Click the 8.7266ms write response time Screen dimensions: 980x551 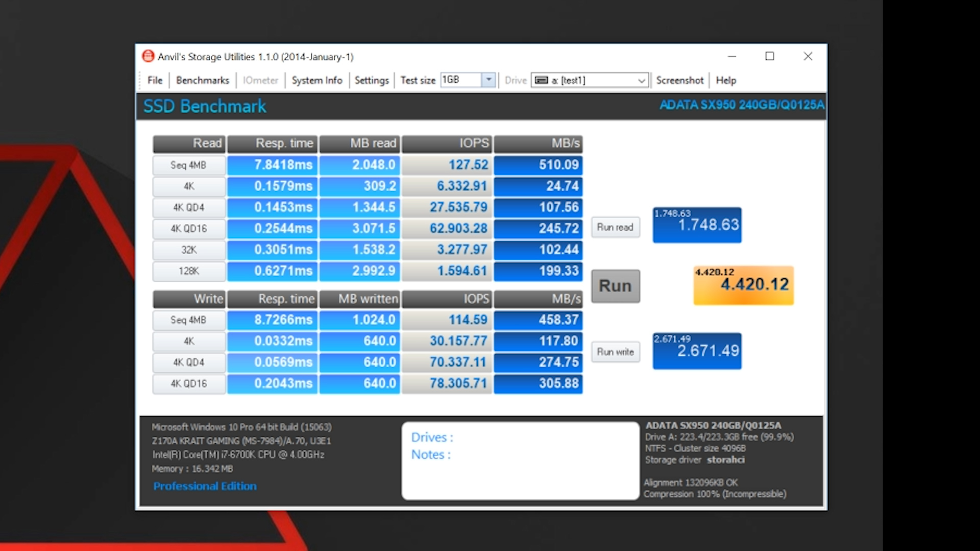(272, 320)
